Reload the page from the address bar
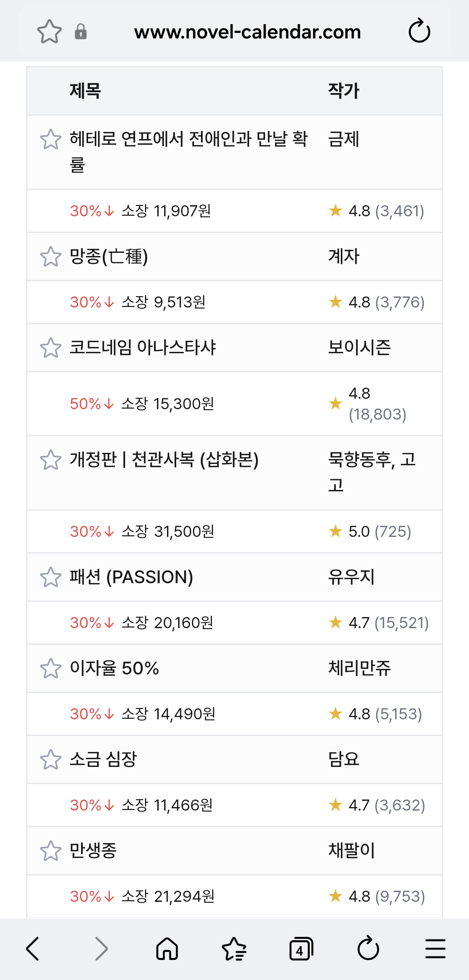This screenshot has width=469, height=980. coord(419,31)
